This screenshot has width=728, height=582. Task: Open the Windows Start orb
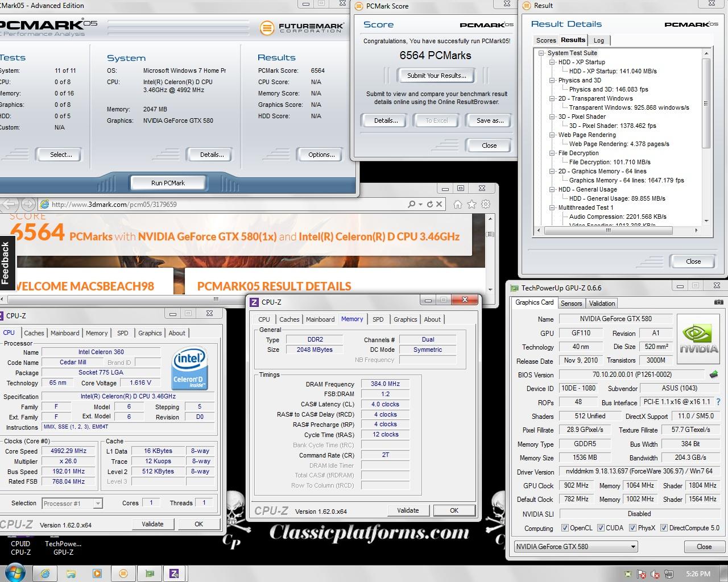(x=15, y=572)
